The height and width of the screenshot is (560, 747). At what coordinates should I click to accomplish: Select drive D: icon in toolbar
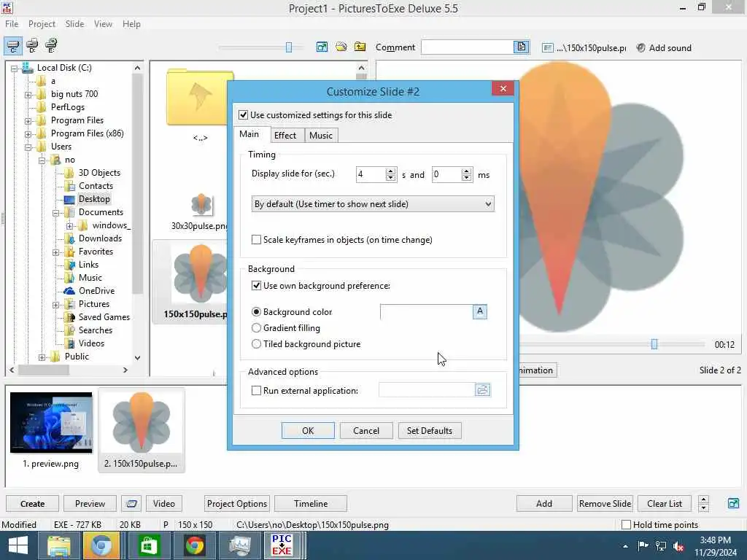(32, 46)
